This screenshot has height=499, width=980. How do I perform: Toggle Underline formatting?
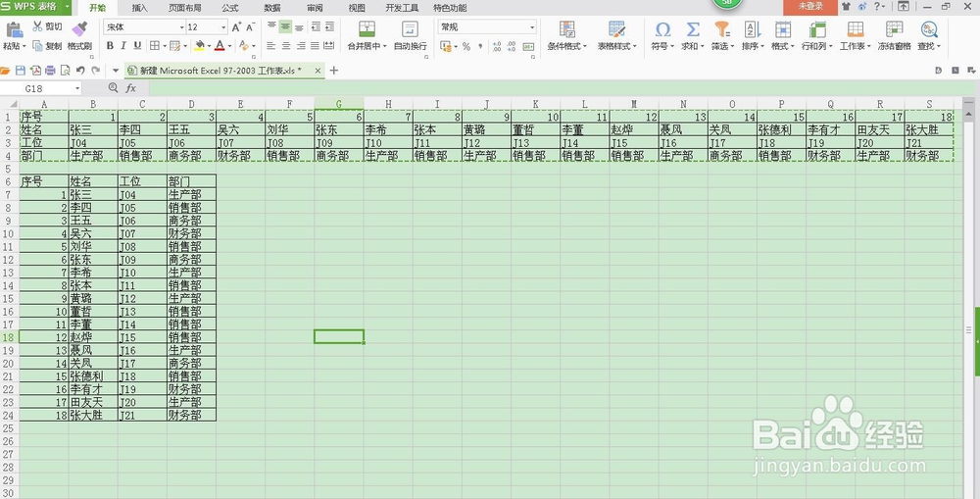click(x=137, y=46)
